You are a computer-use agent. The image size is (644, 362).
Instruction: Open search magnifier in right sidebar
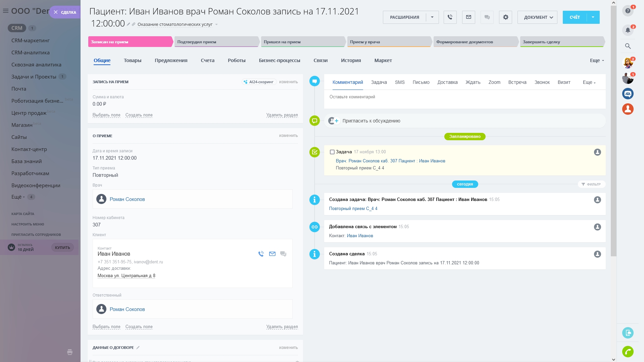628,46
